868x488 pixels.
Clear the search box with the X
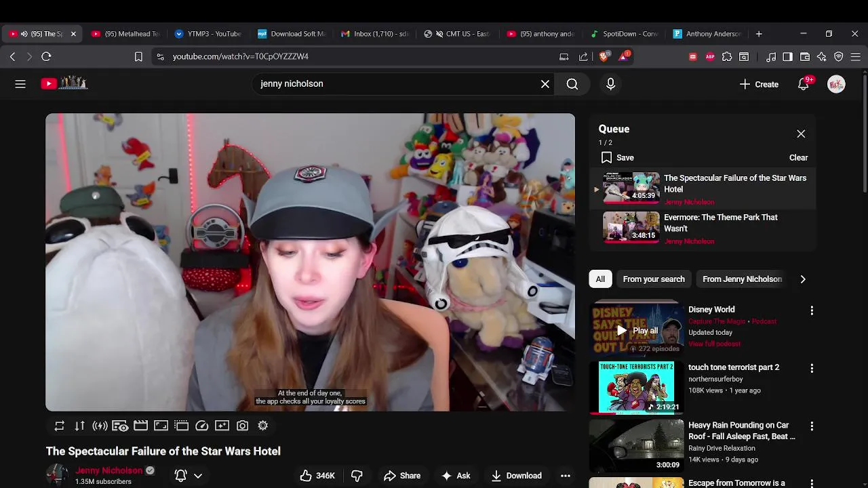click(x=545, y=84)
